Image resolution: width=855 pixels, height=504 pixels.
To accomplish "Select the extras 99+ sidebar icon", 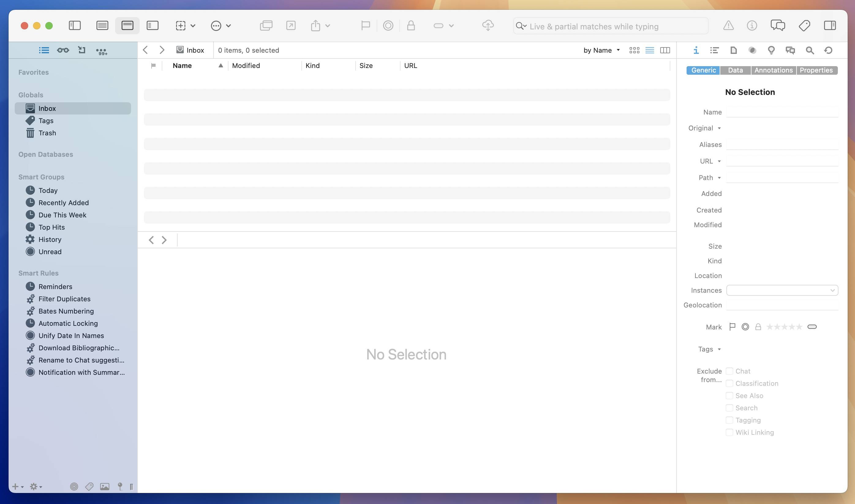I will 102,51.
